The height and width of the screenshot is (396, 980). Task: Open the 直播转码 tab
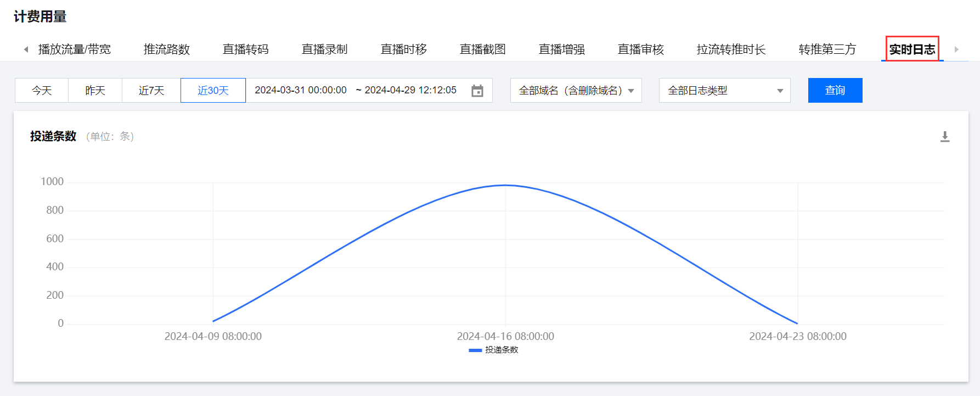[246, 49]
